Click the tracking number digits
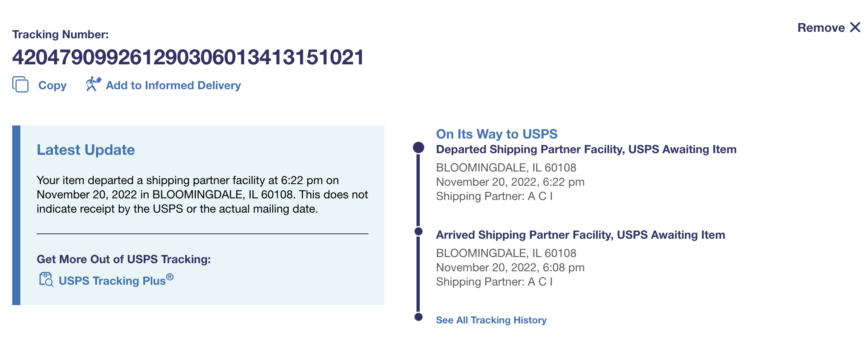The width and height of the screenshot is (868, 356). pyautogui.click(x=188, y=57)
